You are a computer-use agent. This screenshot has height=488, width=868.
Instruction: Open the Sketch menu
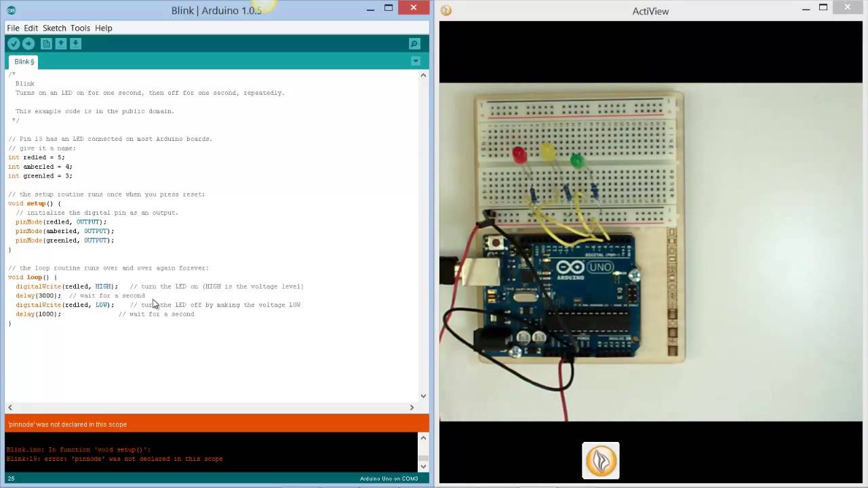click(x=54, y=28)
